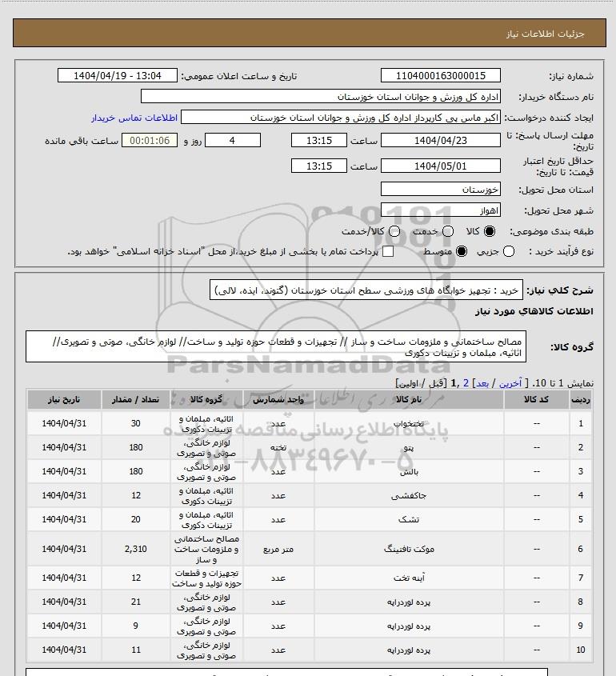This screenshot has height=676, width=616.
Task: Go to the آخرین page link
Action: coord(510,383)
